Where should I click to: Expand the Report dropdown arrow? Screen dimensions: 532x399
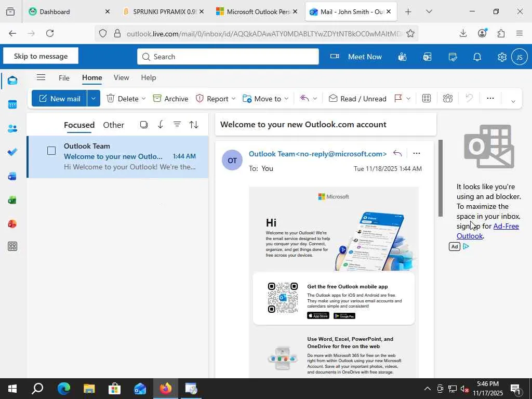point(233,99)
